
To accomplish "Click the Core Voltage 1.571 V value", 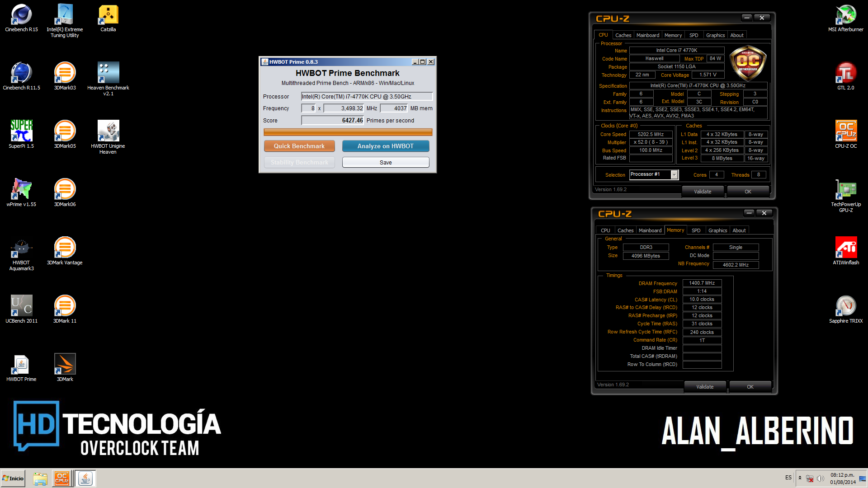I will click(x=708, y=75).
